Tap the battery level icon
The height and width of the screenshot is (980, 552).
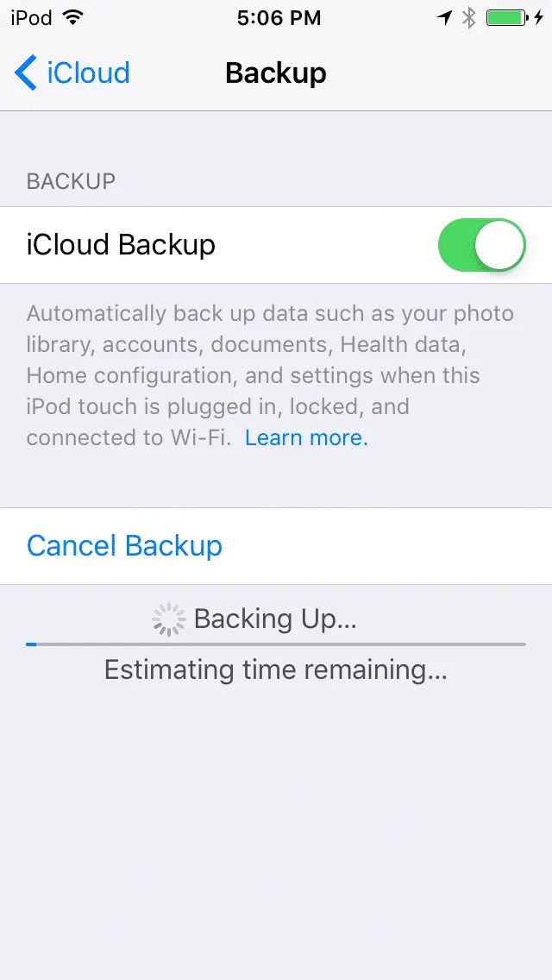507,18
